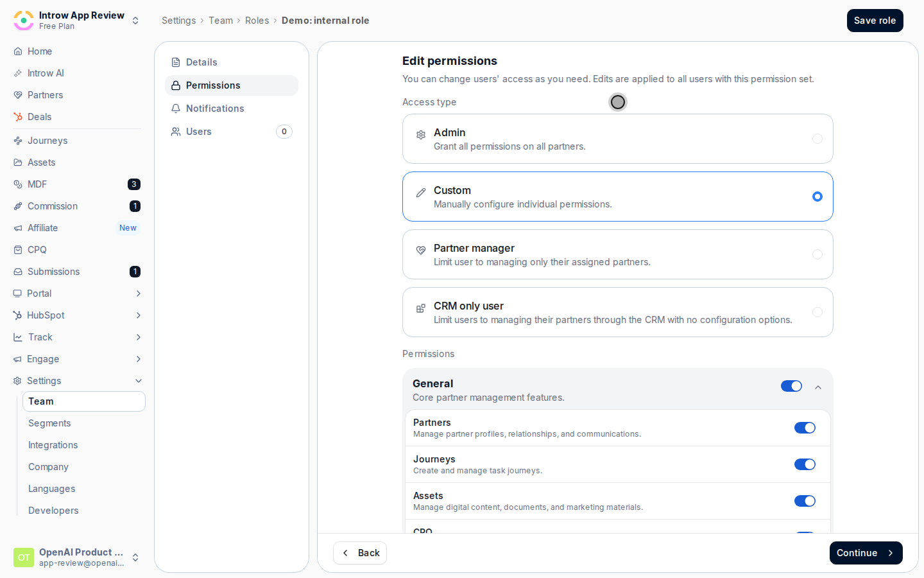Click 'Core partner management features.' text
Viewport: 924px width, 578px height.
point(488,398)
